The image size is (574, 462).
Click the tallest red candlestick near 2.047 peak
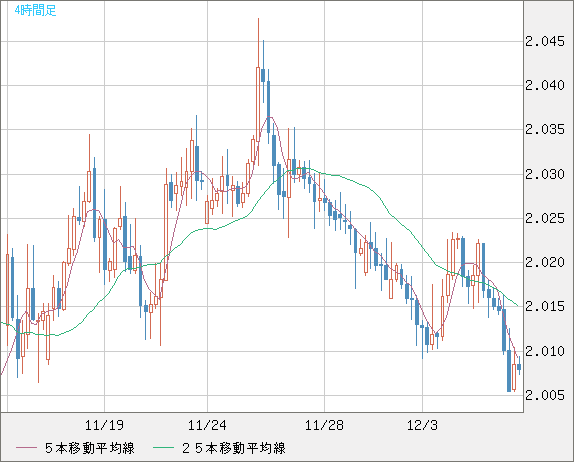point(258,92)
